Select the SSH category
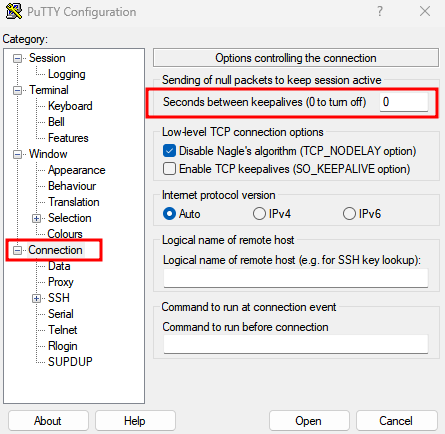This screenshot has width=445, height=434. 59,298
